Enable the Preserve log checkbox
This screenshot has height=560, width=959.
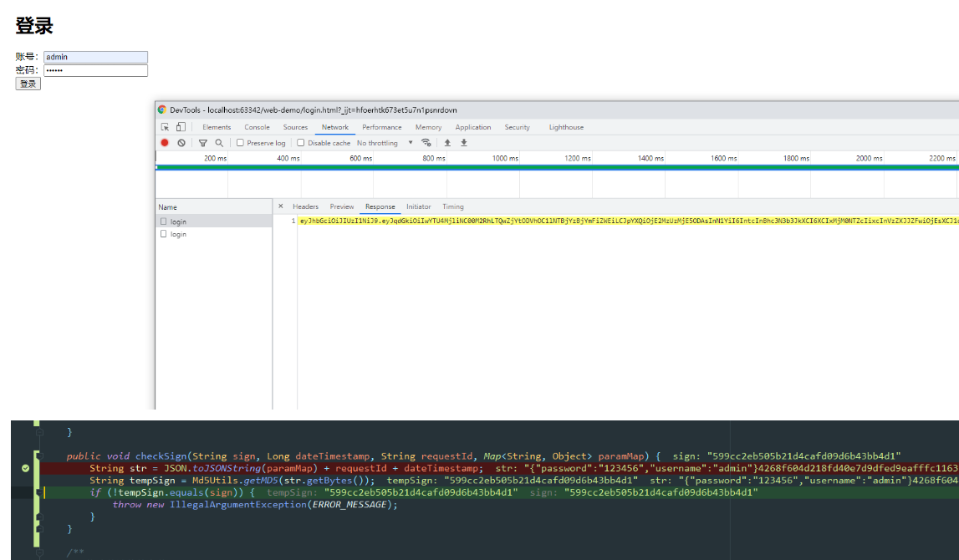(x=240, y=142)
